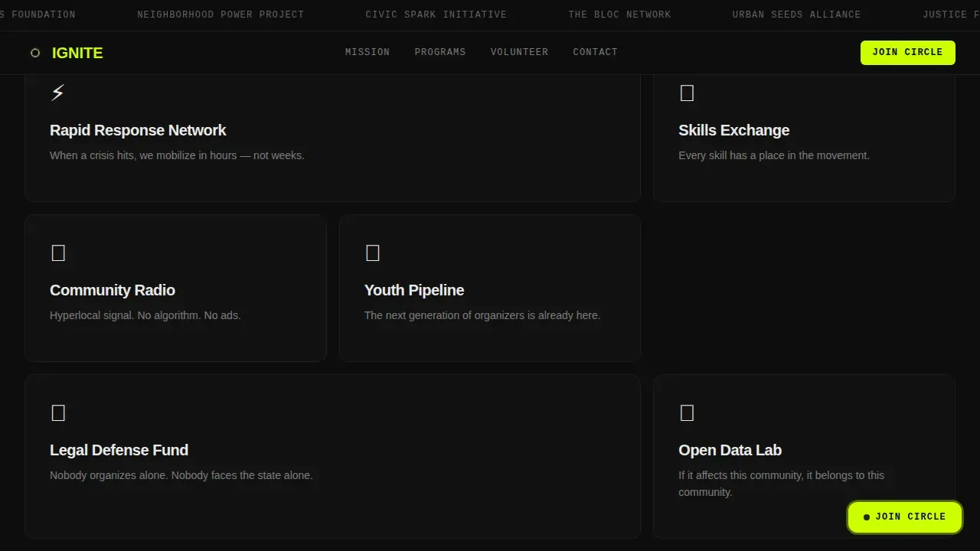This screenshot has height=551, width=980.
Task: Click the floating Join Circle button
Action: click(905, 517)
